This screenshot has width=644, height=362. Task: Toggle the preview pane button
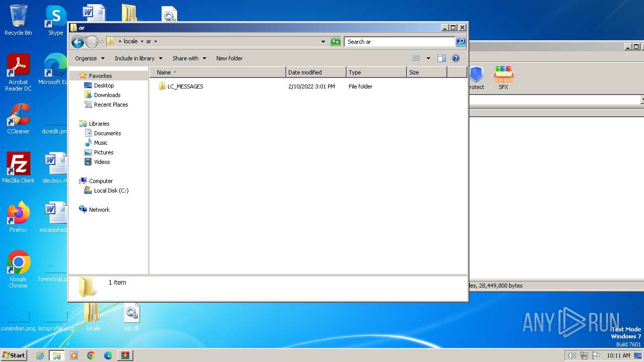pos(442,58)
